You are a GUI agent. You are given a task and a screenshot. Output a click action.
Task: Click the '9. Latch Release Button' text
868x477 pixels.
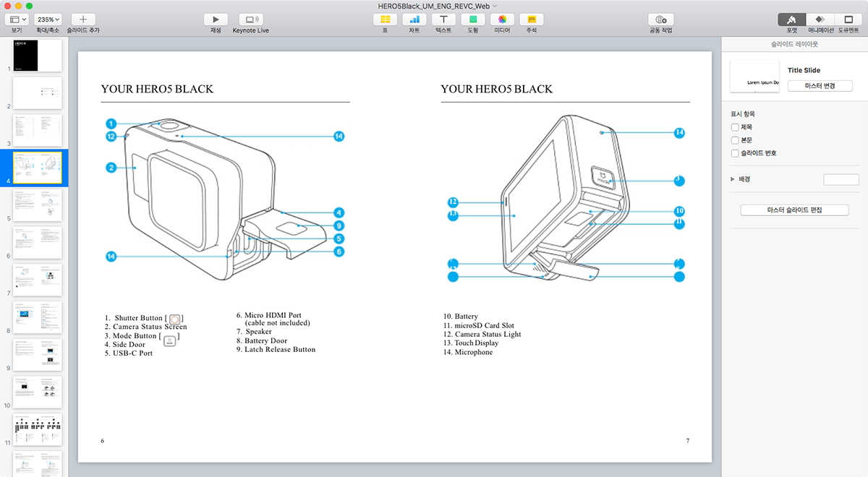click(276, 349)
